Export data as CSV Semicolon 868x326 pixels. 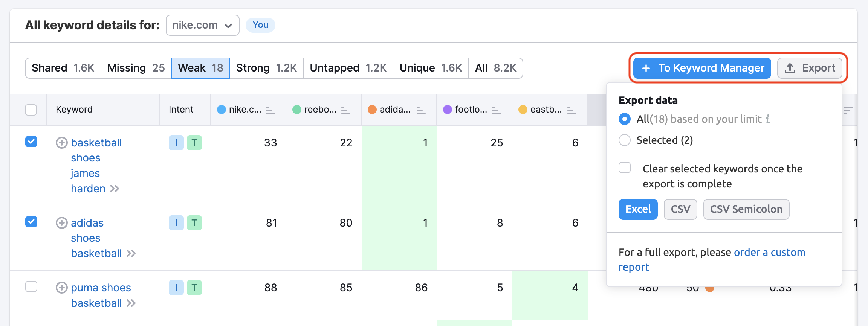click(x=746, y=209)
